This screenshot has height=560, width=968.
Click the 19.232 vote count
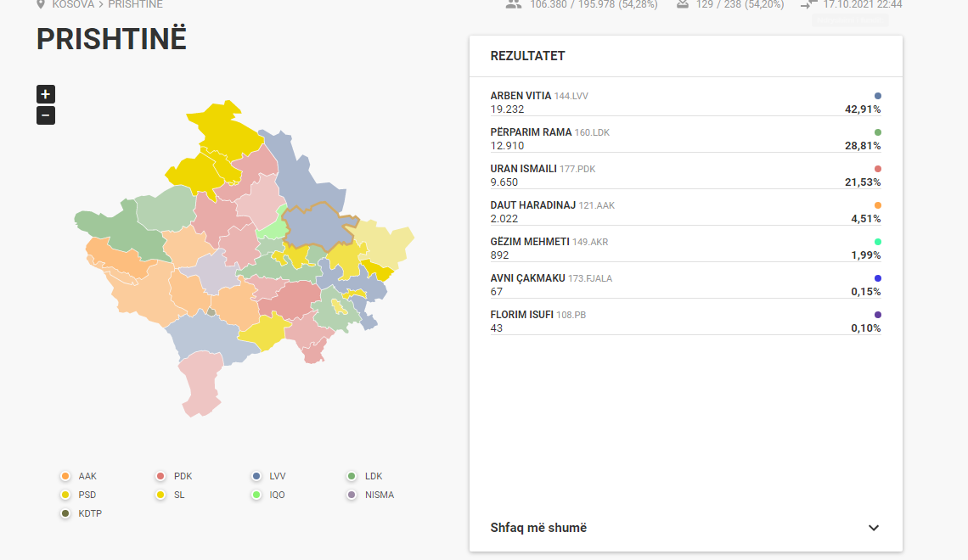(x=507, y=109)
